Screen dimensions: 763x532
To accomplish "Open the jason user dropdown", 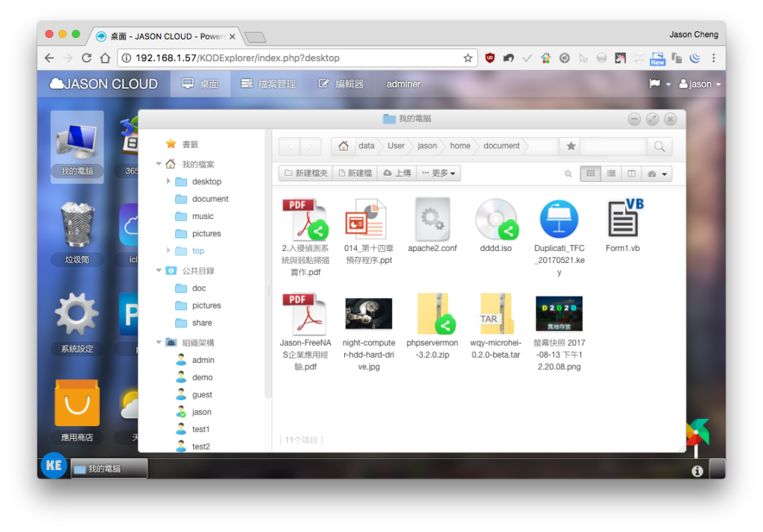I will point(700,83).
